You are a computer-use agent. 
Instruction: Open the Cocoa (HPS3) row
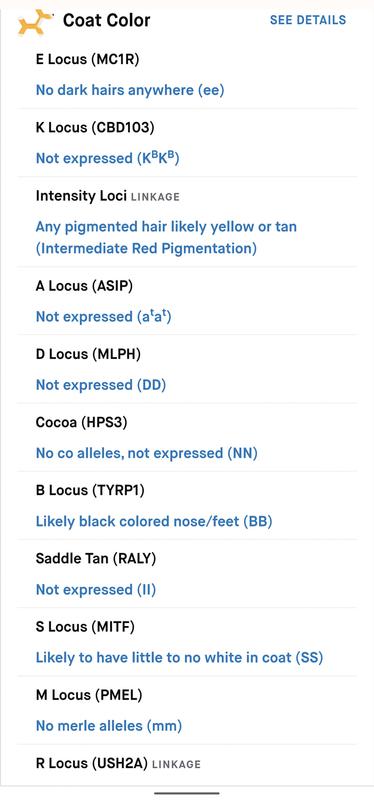[187, 437]
